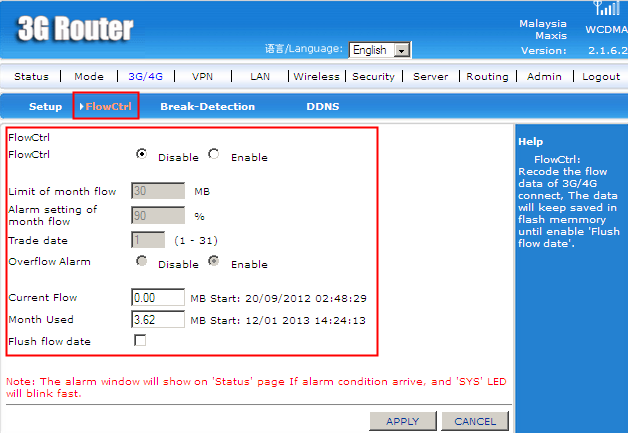Viewport: 628px width, 433px height.
Task: Switch to the Setup tab
Action: (x=45, y=106)
